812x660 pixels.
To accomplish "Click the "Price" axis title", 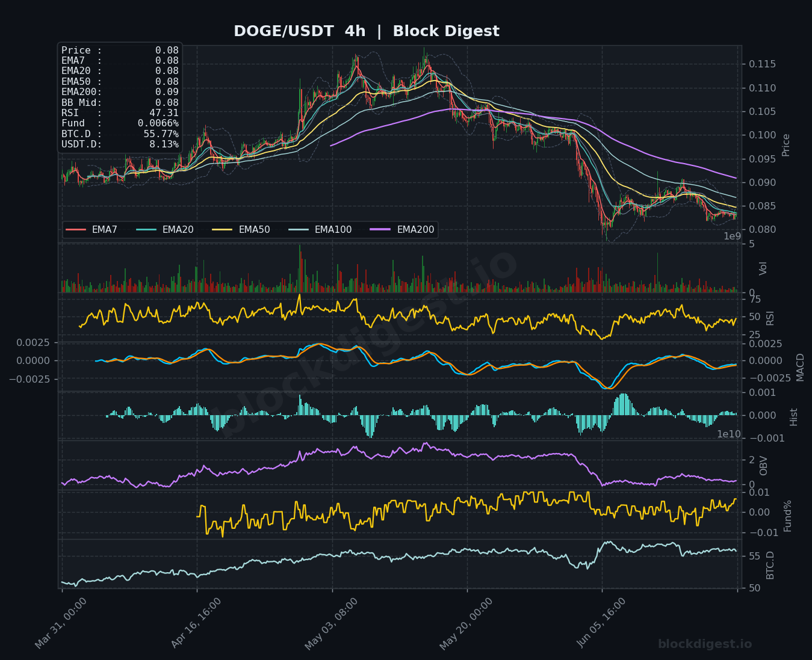I will coord(786,145).
